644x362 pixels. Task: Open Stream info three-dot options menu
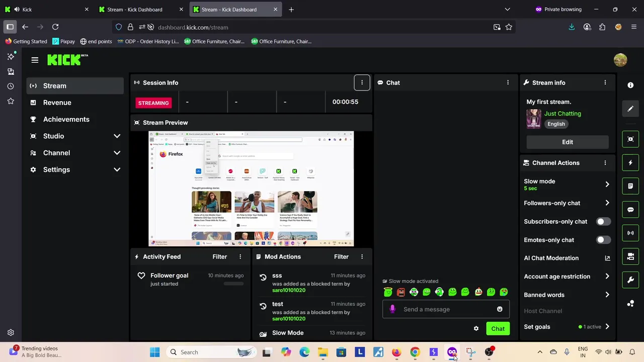pyautogui.click(x=605, y=82)
